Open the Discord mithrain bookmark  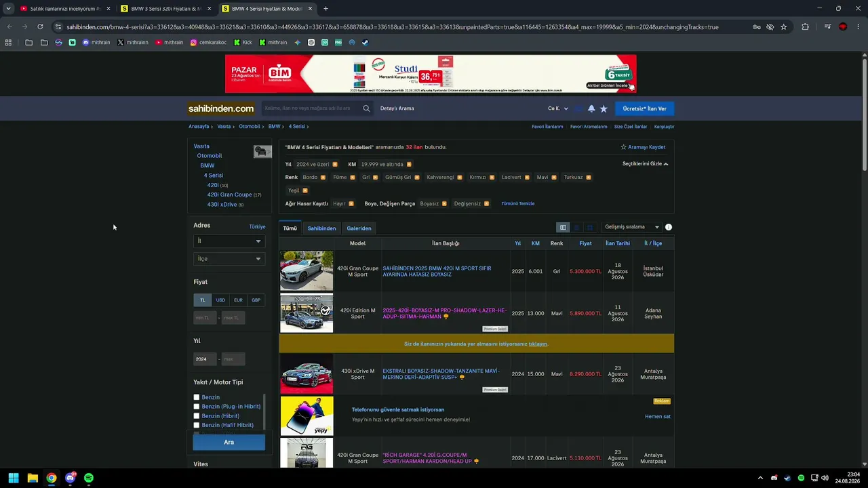click(x=96, y=42)
